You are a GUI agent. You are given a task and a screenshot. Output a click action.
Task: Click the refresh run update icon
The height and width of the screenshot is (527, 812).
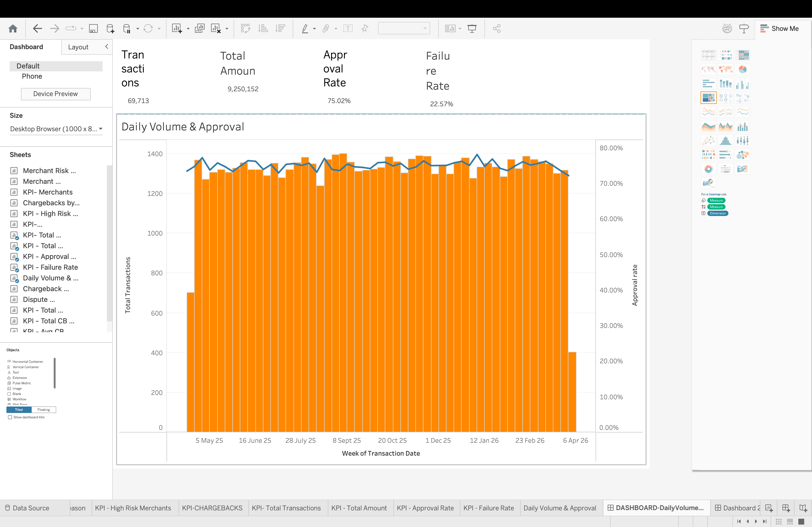[148, 29]
